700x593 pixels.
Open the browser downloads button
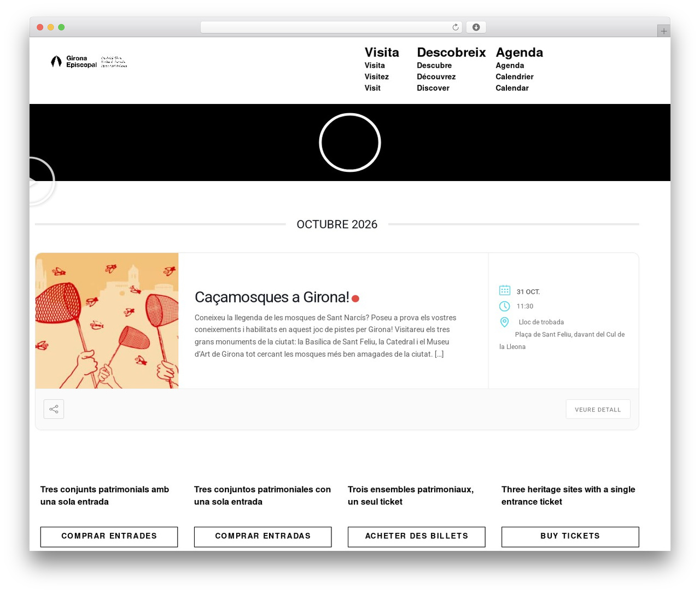[476, 27]
